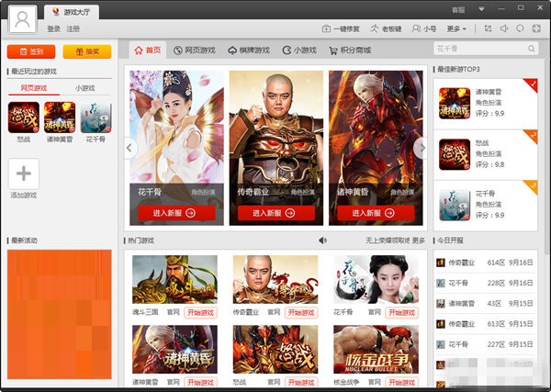This screenshot has height=392, width=551.
Task: Click the 注册 register link
Action: (x=73, y=28)
